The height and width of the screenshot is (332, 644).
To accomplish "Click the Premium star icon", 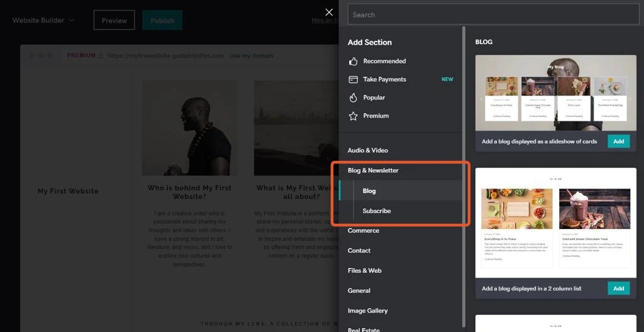I will [353, 116].
